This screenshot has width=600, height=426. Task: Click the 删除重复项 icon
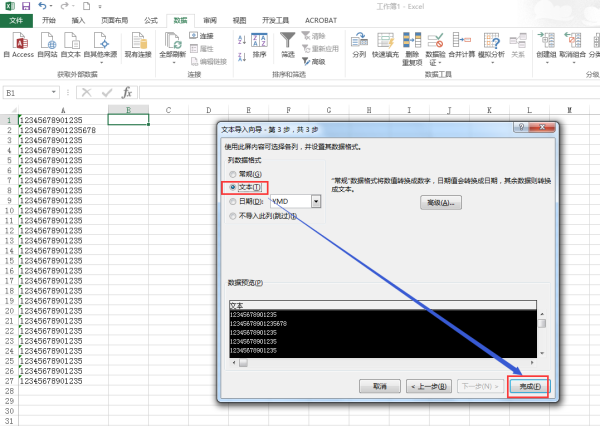point(411,43)
